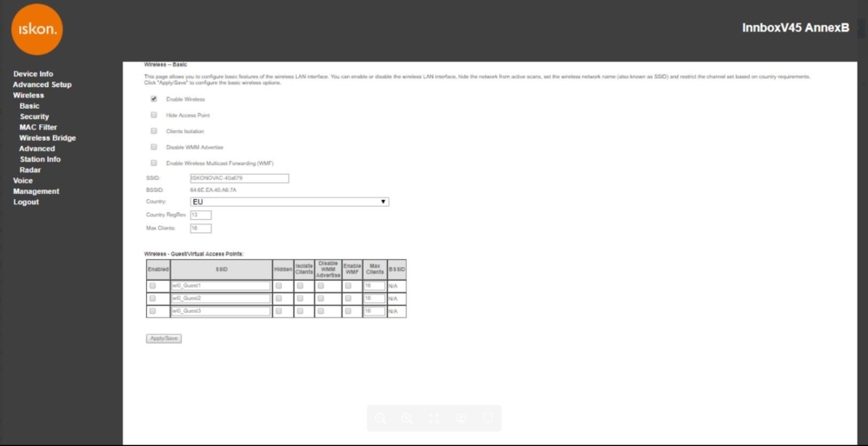
Task: Open Wireless Bridge page
Action: pyautogui.click(x=48, y=137)
